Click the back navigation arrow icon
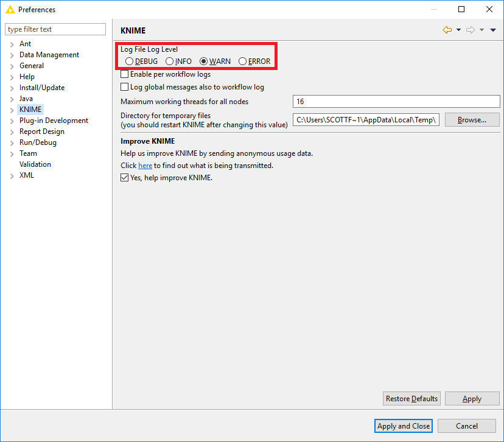504x442 pixels. point(447,30)
